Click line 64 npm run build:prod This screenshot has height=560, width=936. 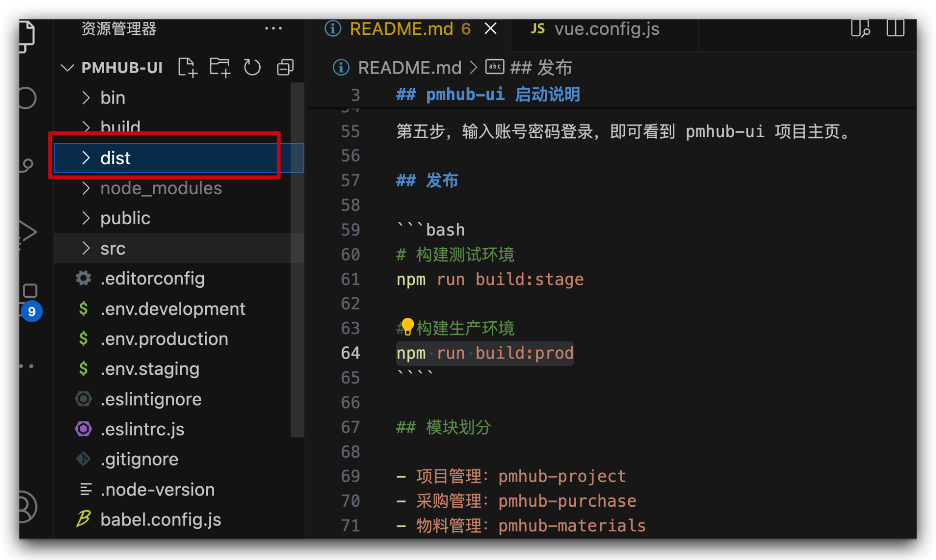484,353
